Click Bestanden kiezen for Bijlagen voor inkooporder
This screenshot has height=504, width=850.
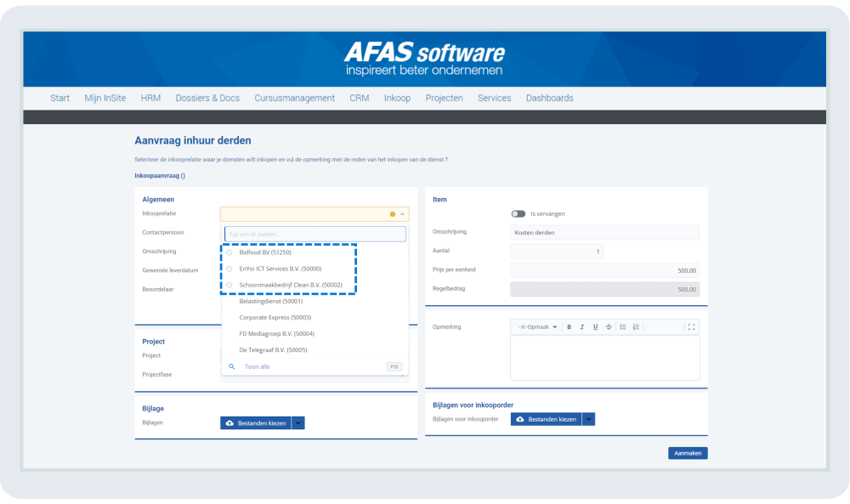click(x=546, y=420)
